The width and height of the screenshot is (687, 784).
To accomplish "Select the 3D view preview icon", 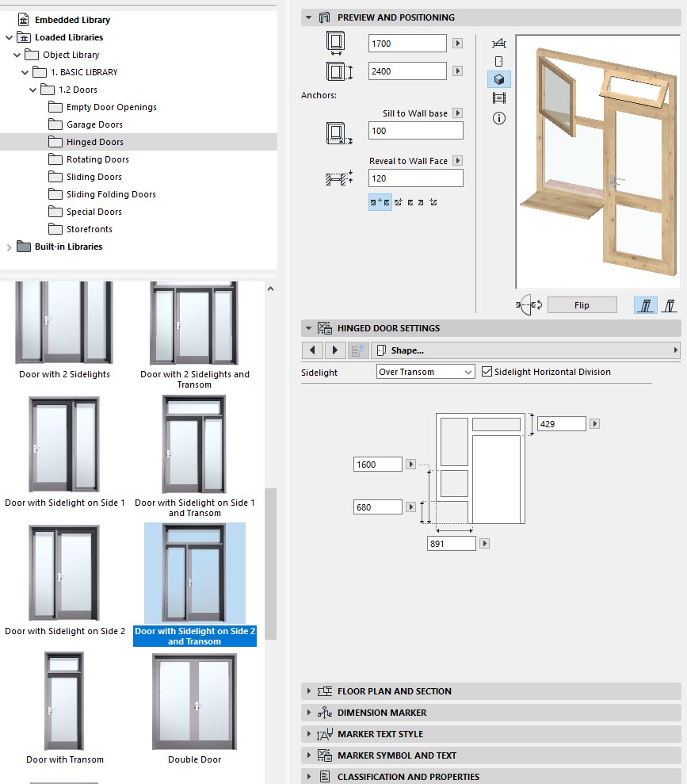I will (x=498, y=79).
